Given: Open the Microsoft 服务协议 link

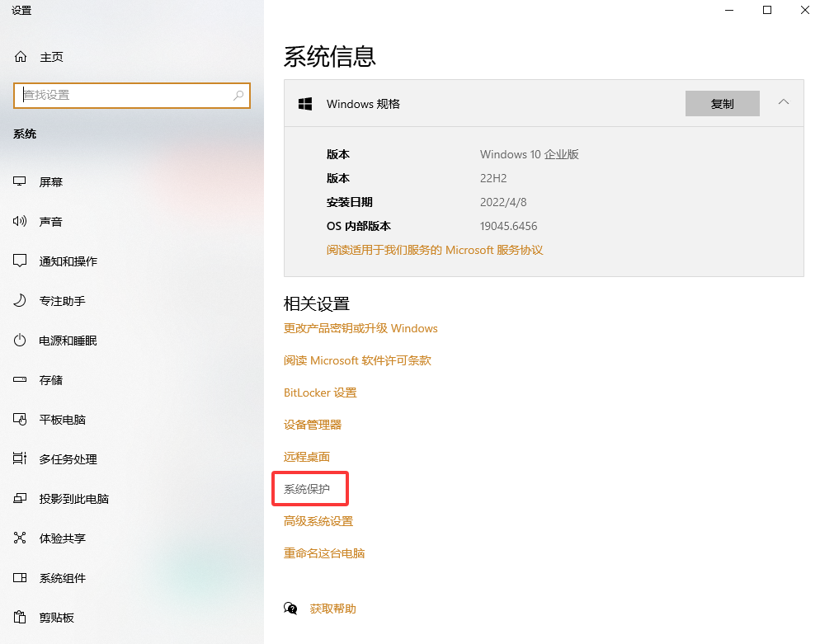Looking at the screenshot, I should (x=435, y=250).
